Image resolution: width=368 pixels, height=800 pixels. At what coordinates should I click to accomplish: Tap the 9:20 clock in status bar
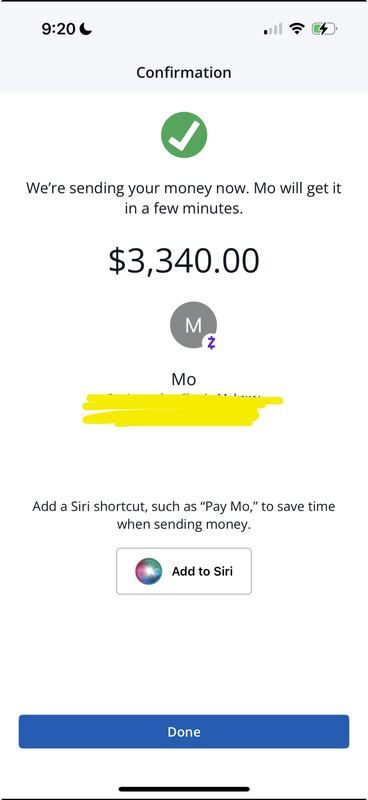[x=58, y=29]
